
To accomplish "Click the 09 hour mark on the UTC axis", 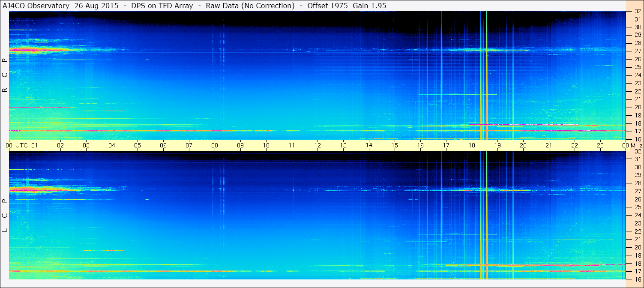I will pyautogui.click(x=240, y=145).
